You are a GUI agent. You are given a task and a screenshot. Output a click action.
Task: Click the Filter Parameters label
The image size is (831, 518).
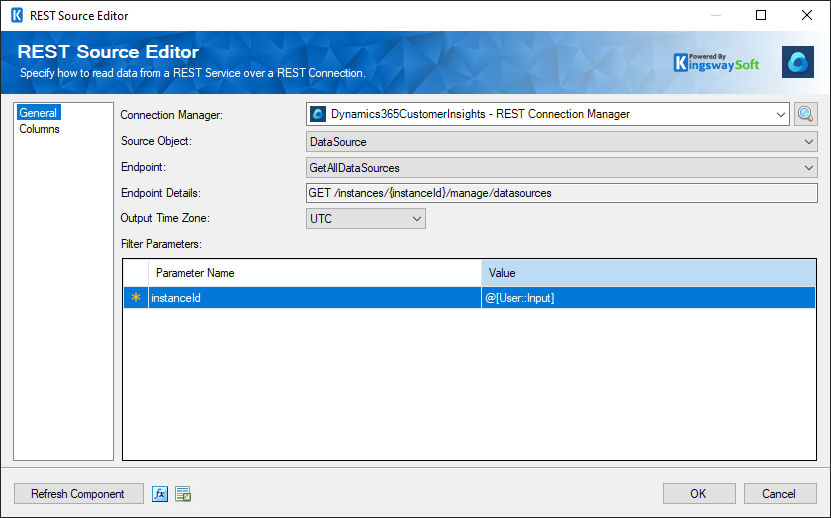click(161, 244)
